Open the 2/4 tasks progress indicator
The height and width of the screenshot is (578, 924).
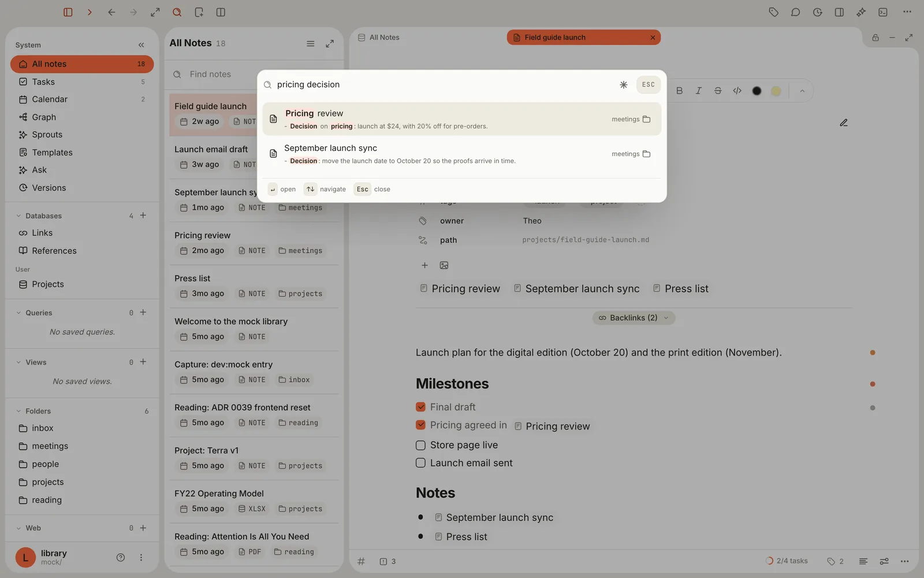click(787, 561)
